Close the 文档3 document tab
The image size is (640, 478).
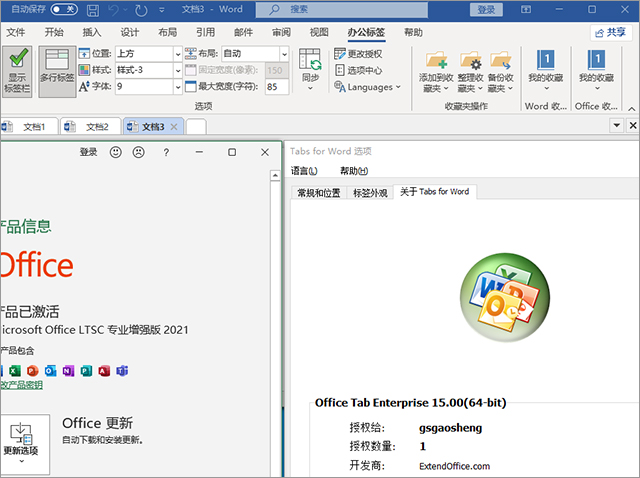coord(174,127)
